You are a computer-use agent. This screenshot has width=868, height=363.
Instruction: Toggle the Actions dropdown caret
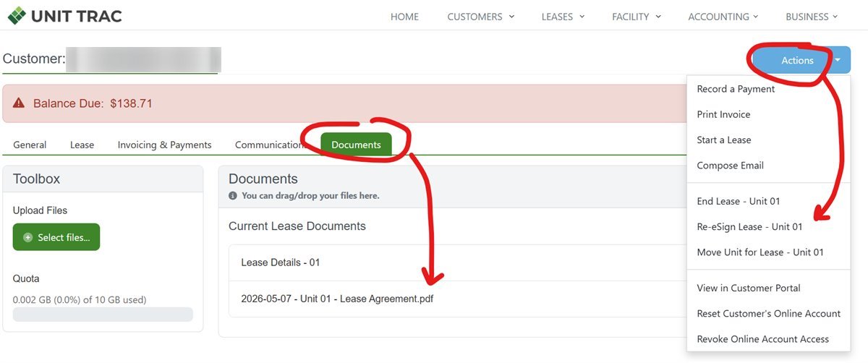(x=838, y=61)
